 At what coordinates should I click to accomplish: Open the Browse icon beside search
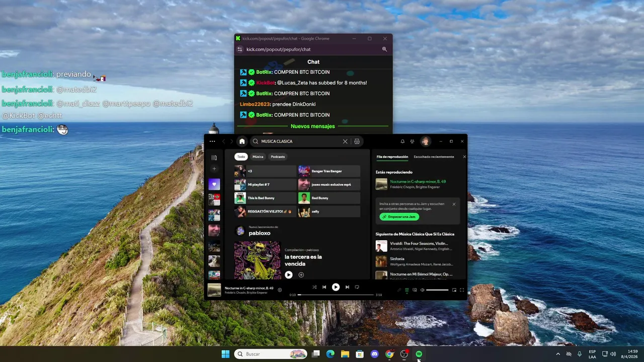(357, 141)
